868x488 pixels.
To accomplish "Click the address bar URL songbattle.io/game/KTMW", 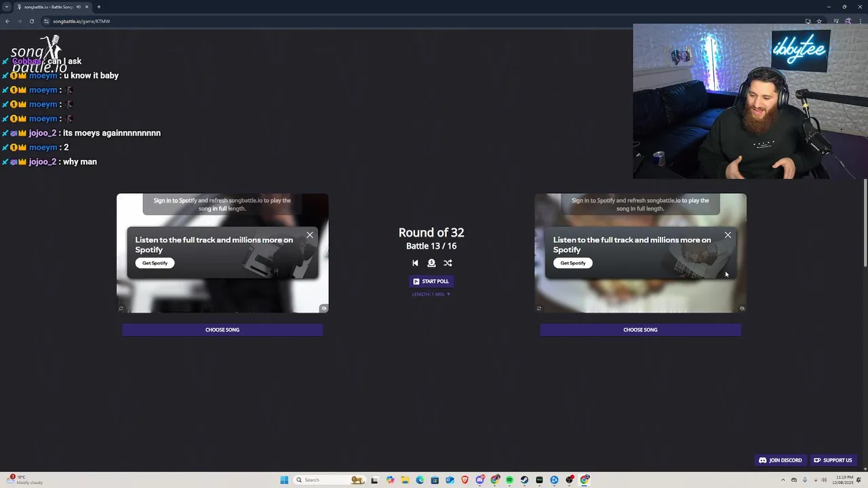I will pos(81,21).
